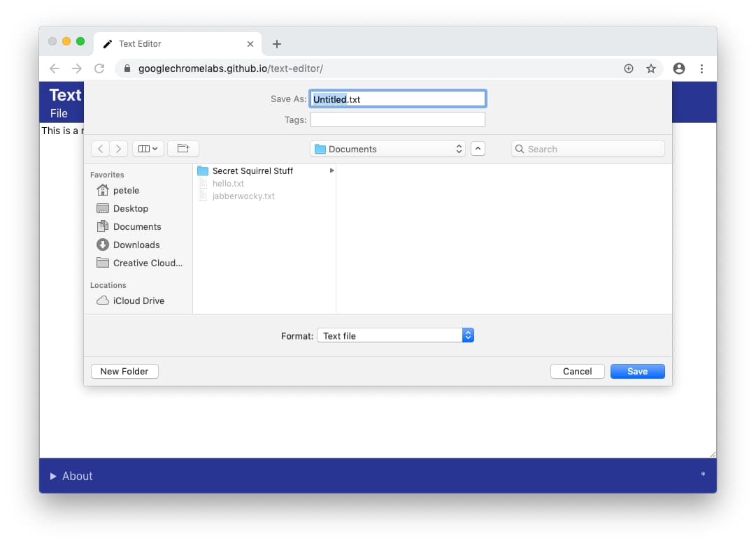Viewport: 756px width, 545px height.
Task: Cancel the save dialog
Action: [577, 371]
